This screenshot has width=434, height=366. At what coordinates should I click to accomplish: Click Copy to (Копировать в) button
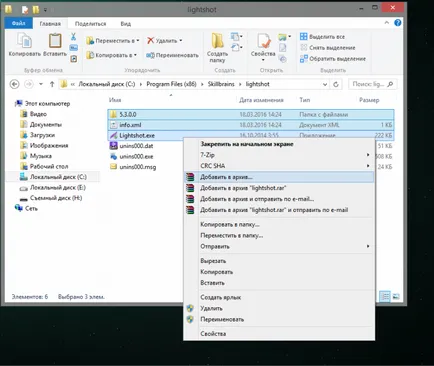(111, 55)
